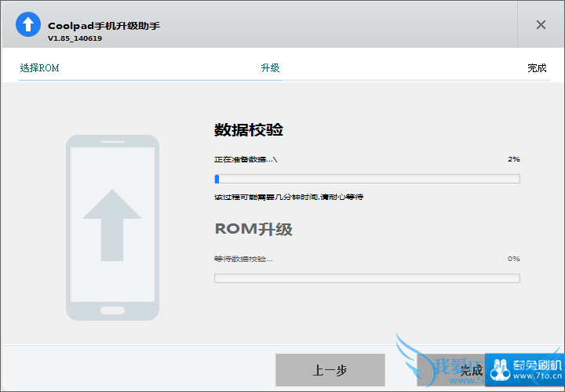Viewport: 565px width, 392px height.
Task: Click the 等待数据校验 status text
Action: point(243,259)
